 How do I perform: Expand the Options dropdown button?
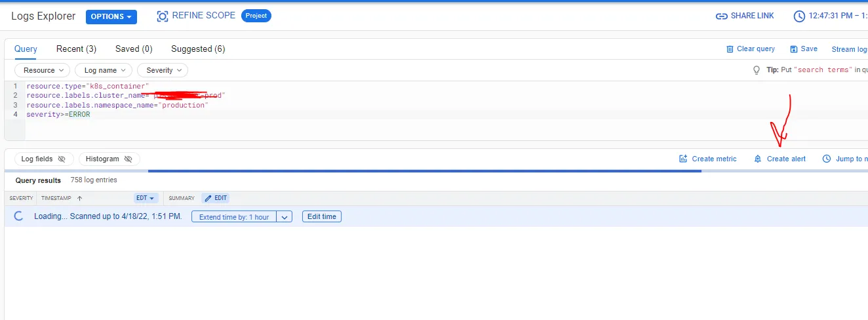111,16
